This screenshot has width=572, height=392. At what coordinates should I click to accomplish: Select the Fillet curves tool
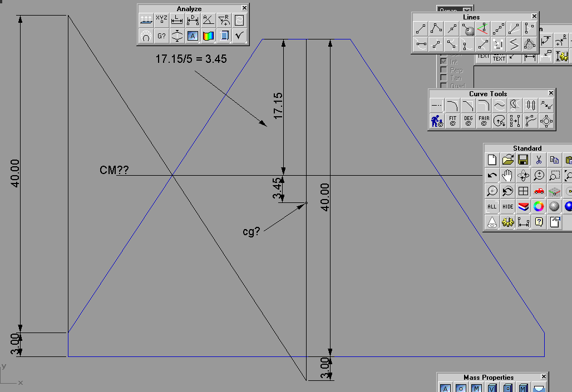[x=452, y=105]
